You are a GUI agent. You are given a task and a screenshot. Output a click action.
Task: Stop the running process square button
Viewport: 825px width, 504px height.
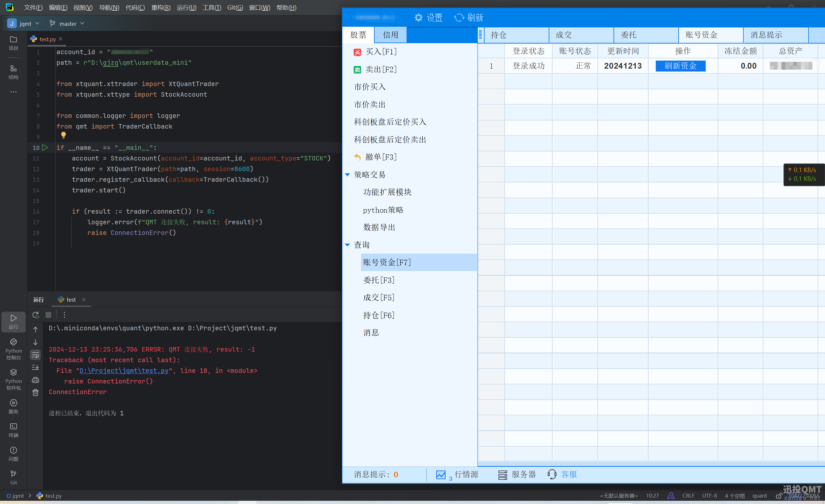coord(48,315)
